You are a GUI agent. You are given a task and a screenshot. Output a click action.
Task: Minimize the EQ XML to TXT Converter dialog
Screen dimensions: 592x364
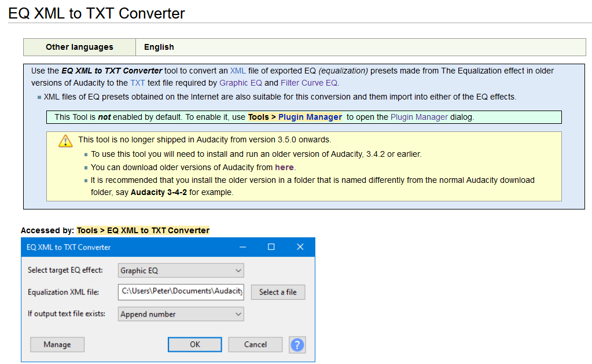pos(242,247)
